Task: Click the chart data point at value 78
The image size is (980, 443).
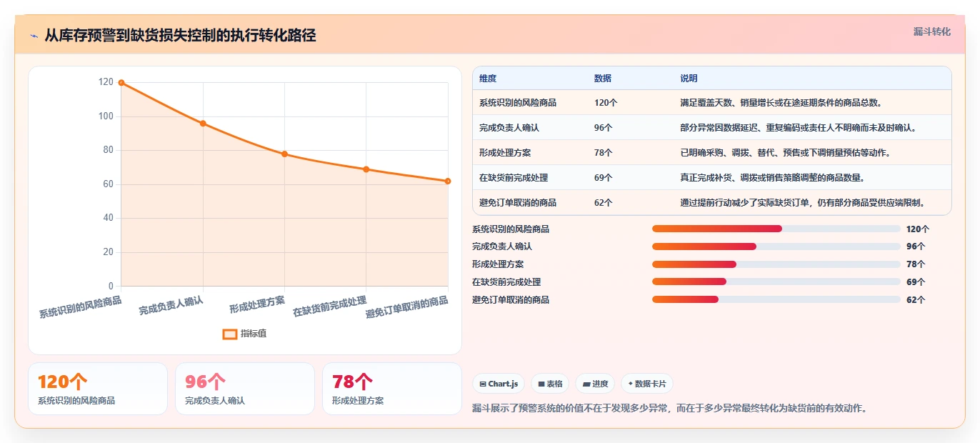Action: tap(284, 154)
